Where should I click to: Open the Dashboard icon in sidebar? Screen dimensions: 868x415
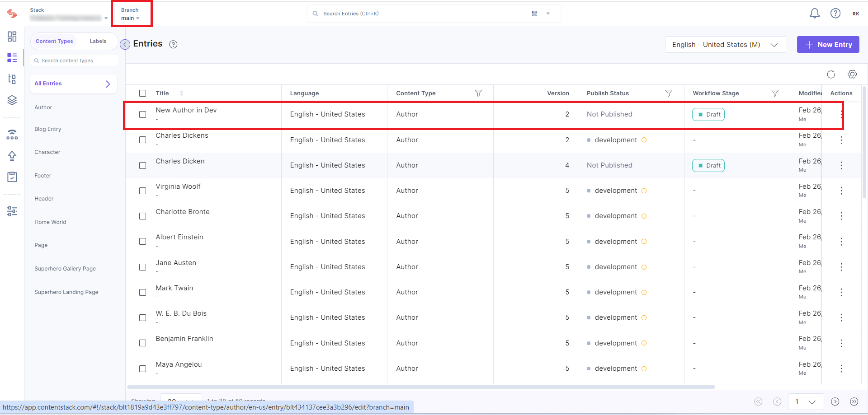tap(12, 36)
